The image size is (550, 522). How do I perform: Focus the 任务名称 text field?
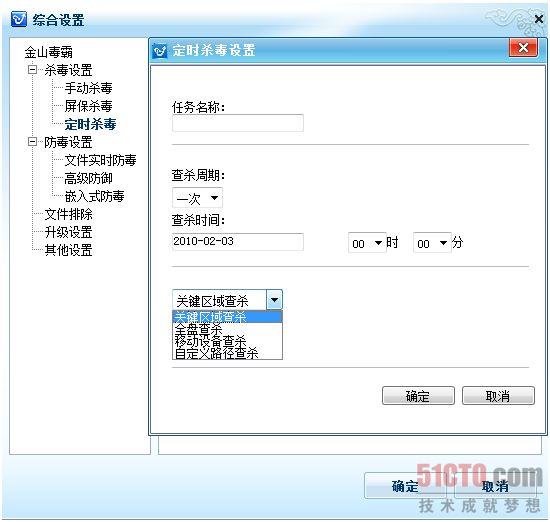pos(238,123)
